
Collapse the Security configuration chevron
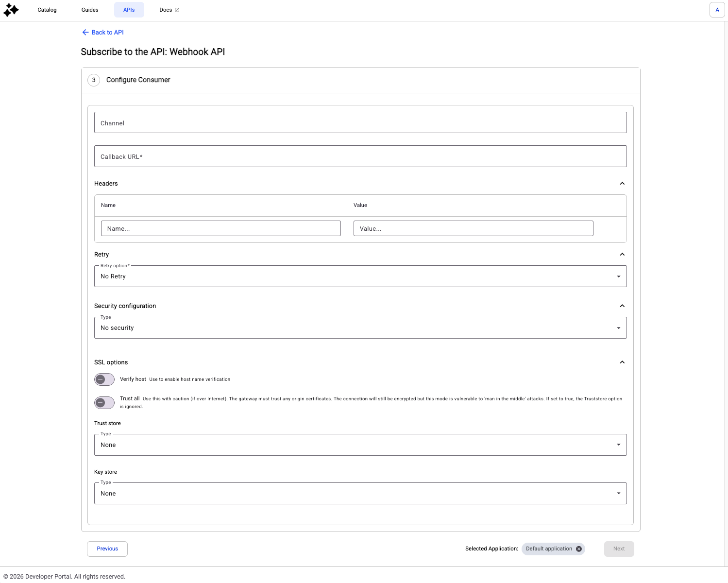[622, 306]
